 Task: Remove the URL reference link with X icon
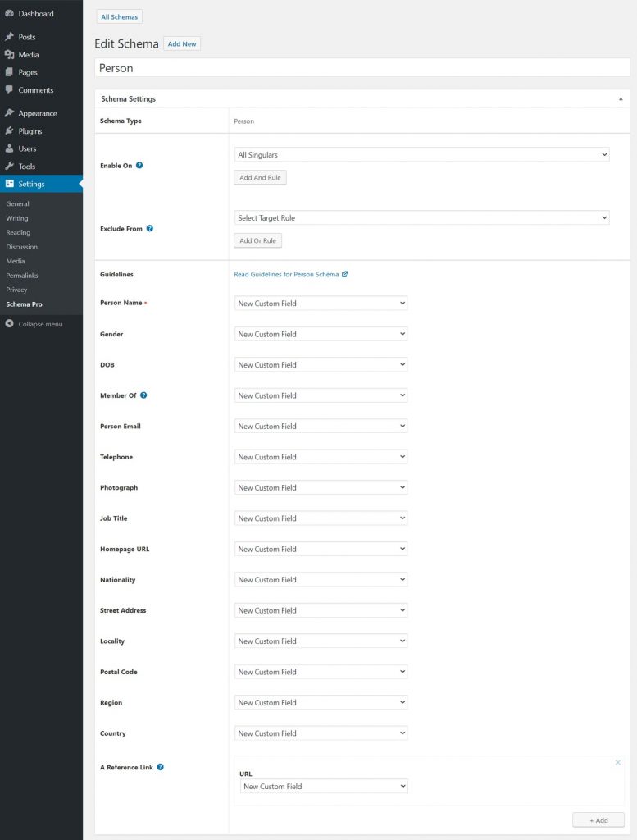click(617, 763)
